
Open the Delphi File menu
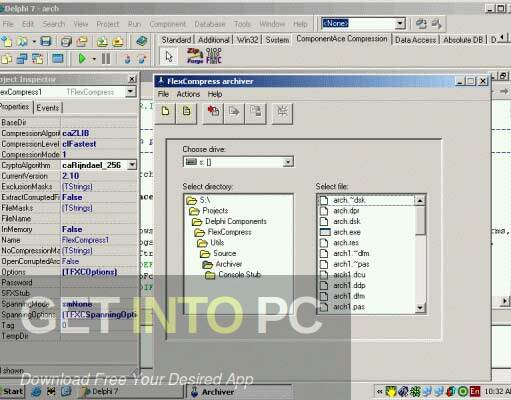8,24
